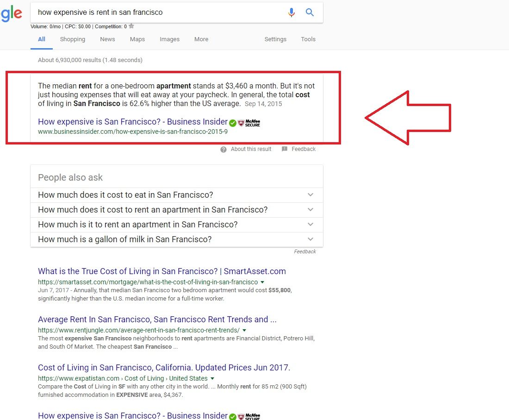Open dropdown arrow next to expatistan URL
Screen dimensions: 509x420
point(212,378)
